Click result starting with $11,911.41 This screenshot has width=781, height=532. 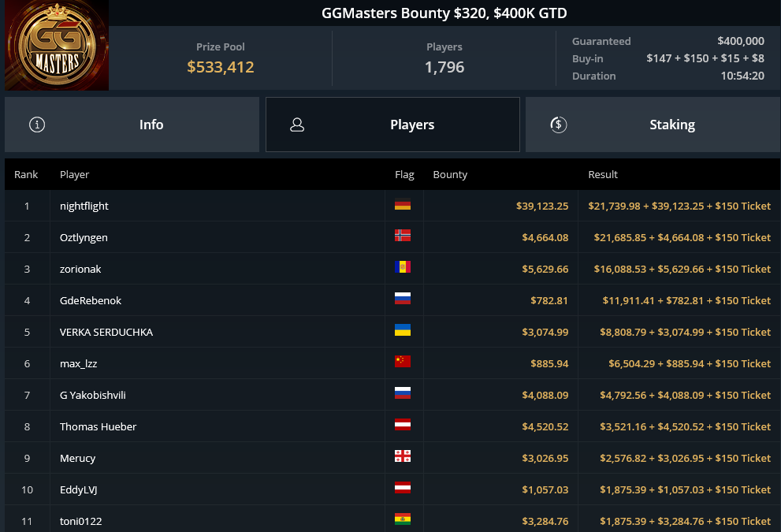(x=687, y=300)
